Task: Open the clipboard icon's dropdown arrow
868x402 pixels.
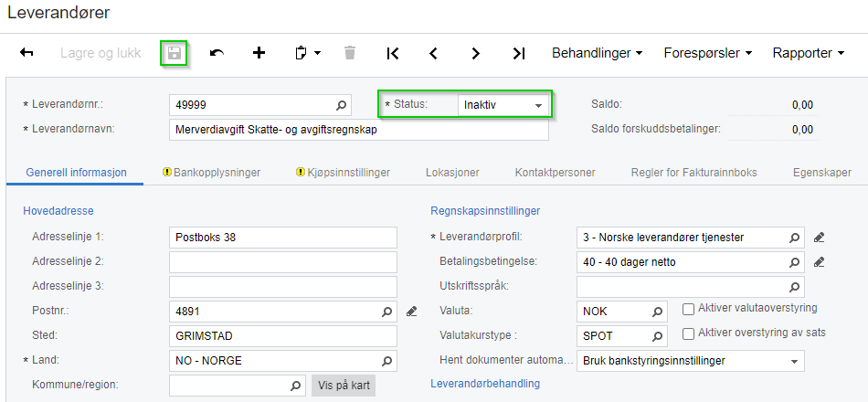Action: [x=317, y=53]
